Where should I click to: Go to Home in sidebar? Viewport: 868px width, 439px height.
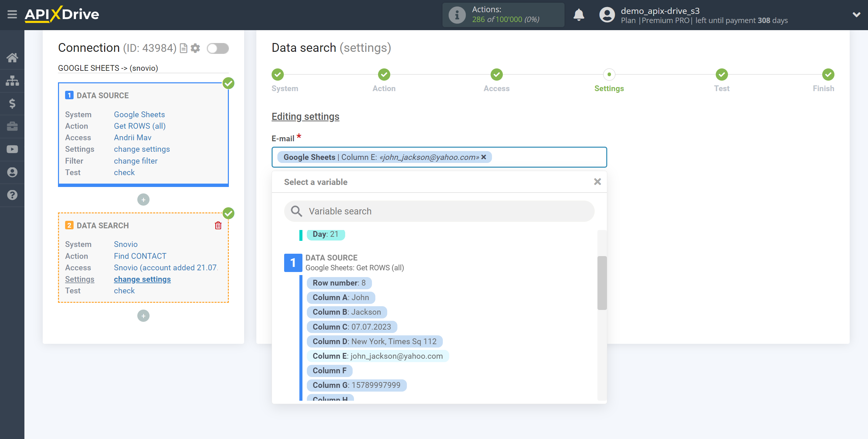12,58
